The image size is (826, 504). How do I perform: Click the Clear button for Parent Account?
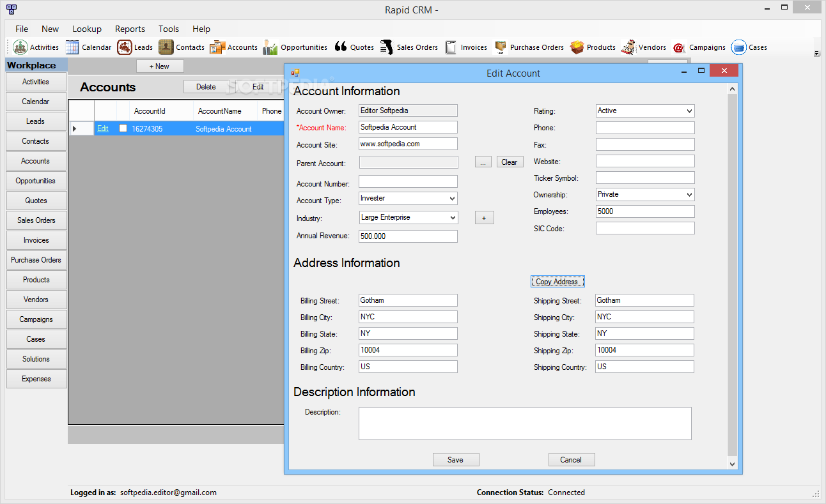[x=510, y=162]
